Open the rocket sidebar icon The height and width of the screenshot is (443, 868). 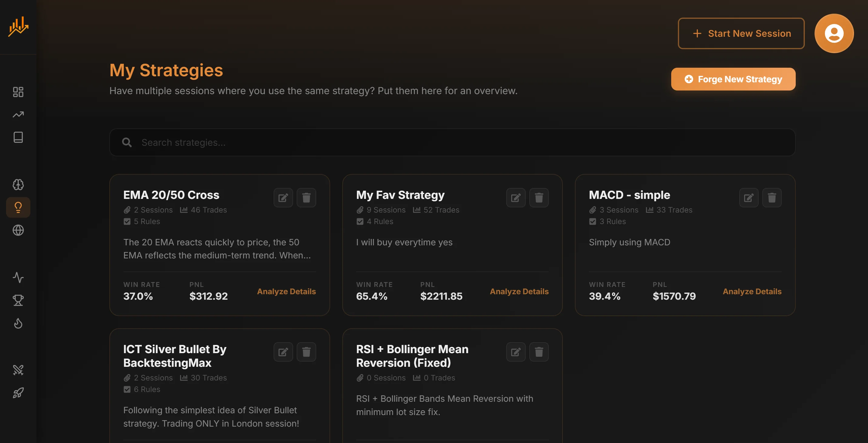click(18, 393)
